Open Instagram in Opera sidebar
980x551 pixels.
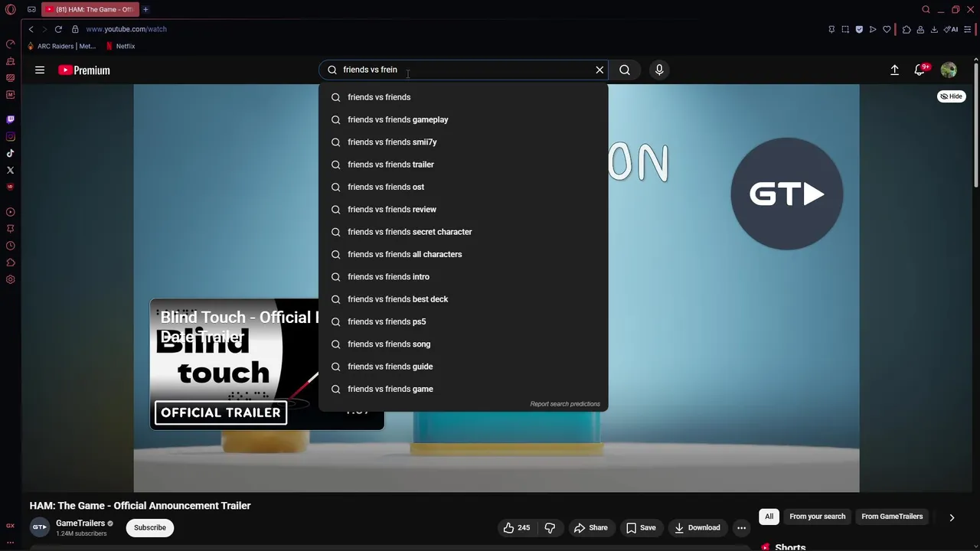(11, 136)
